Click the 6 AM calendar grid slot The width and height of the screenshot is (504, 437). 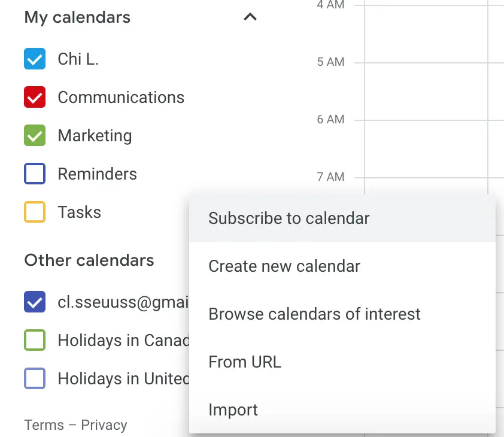coord(425,148)
